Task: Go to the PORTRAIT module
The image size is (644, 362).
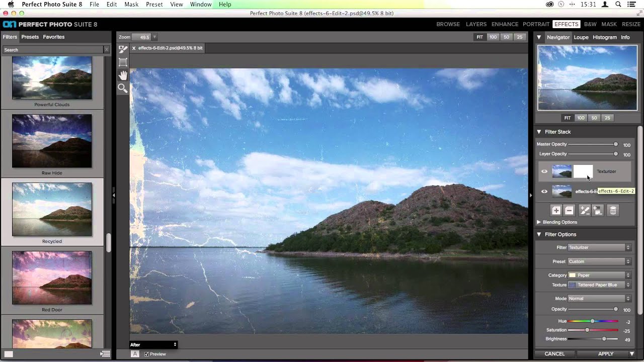Action: tap(536, 24)
